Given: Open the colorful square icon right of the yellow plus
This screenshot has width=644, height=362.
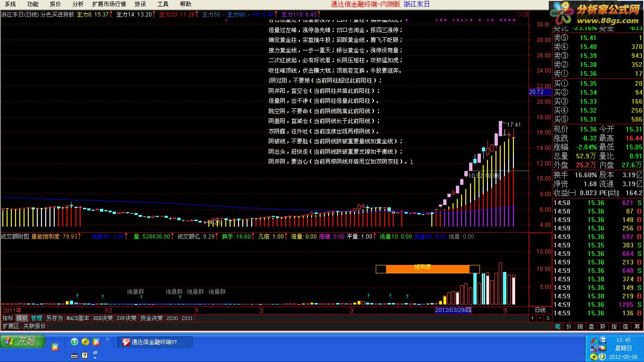Looking at the screenshot, I should (x=96, y=342).
